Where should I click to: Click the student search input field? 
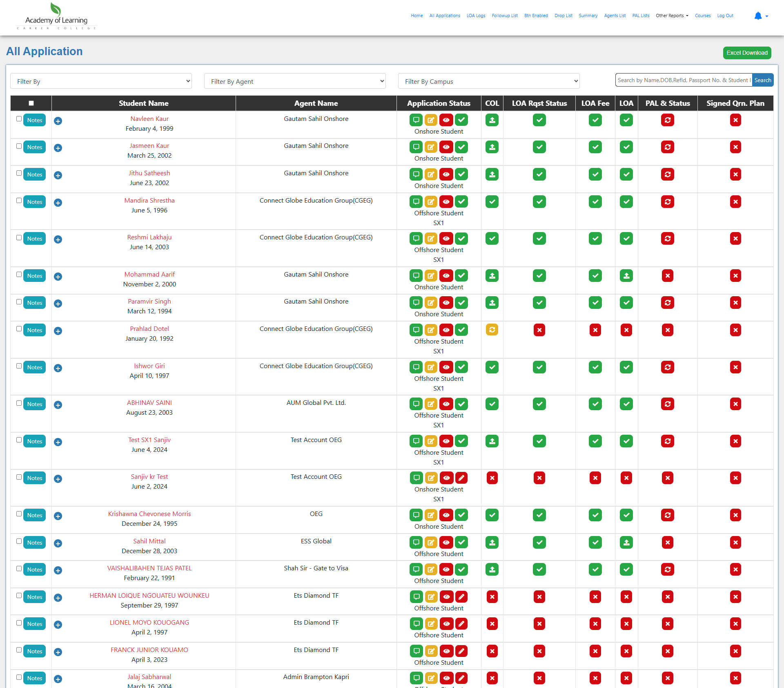tap(683, 80)
